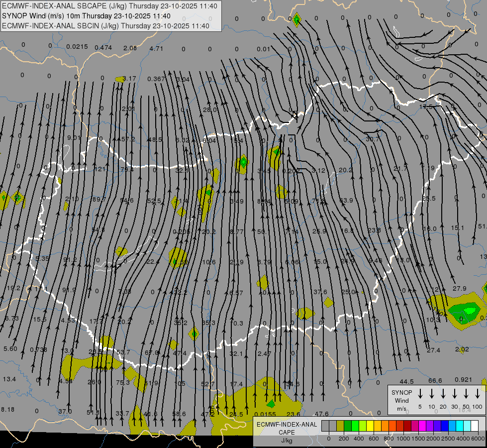Click the 47.6 value on the map
487x448 pixels.
tap(321, 414)
